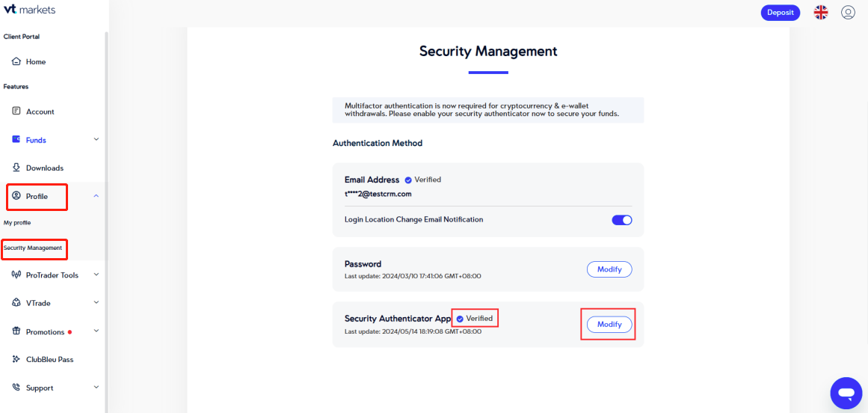The image size is (868, 413).
Task: Click Modify button for Password
Action: tap(609, 269)
